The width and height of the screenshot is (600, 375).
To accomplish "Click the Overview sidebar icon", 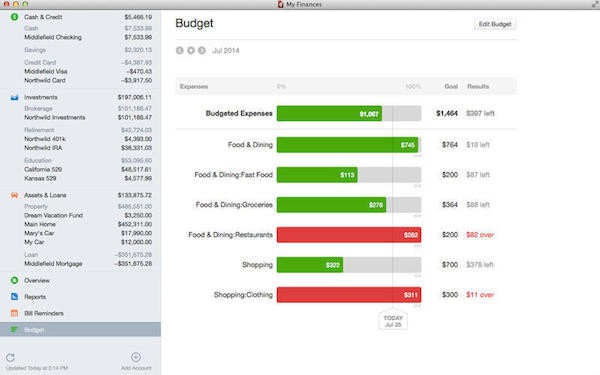I will tap(15, 280).
